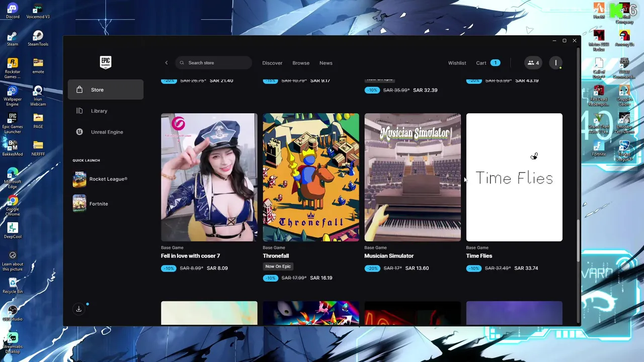Open Among Us desktop shortcut
Image resolution: width=644 pixels, height=362 pixels.
pos(624,39)
